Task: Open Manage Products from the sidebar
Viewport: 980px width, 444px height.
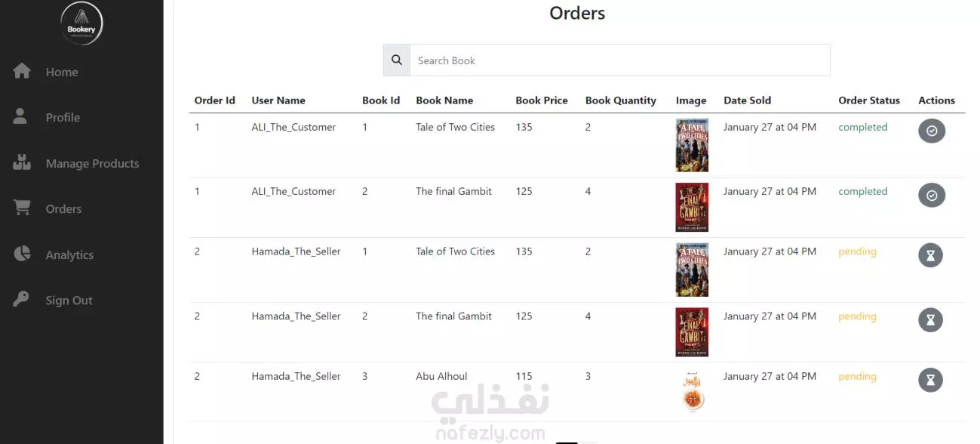Action: point(92,163)
